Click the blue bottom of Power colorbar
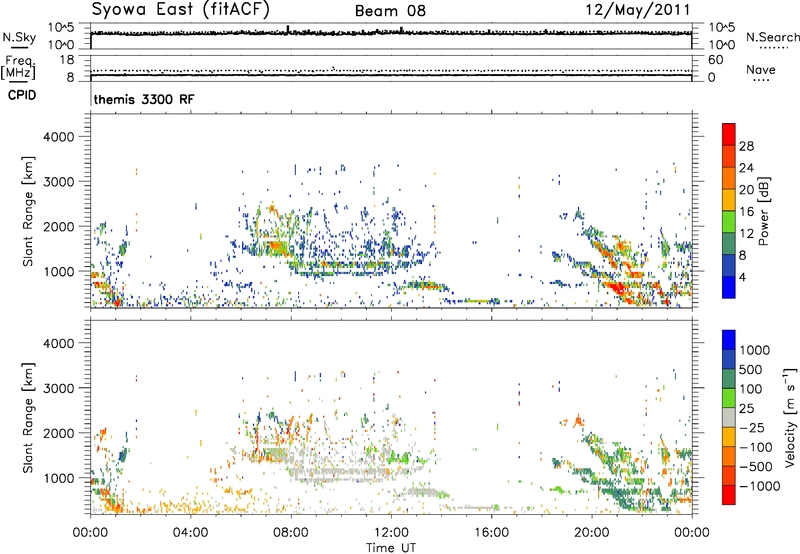 pos(729,287)
